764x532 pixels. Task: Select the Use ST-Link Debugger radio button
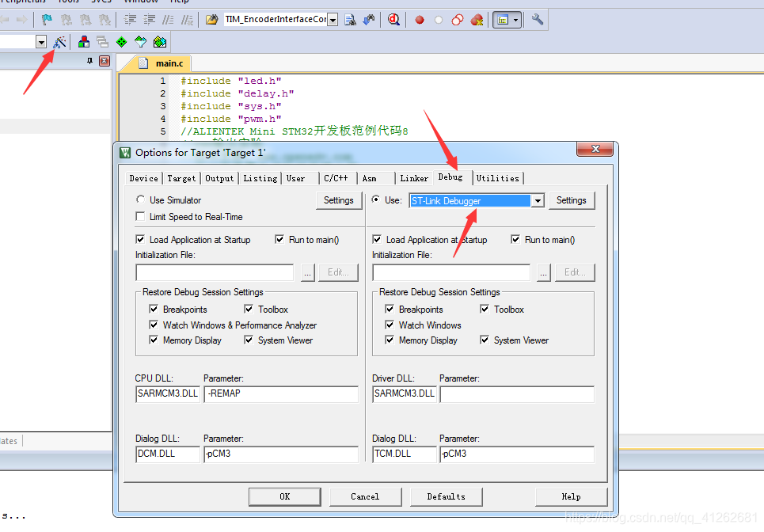coord(375,199)
